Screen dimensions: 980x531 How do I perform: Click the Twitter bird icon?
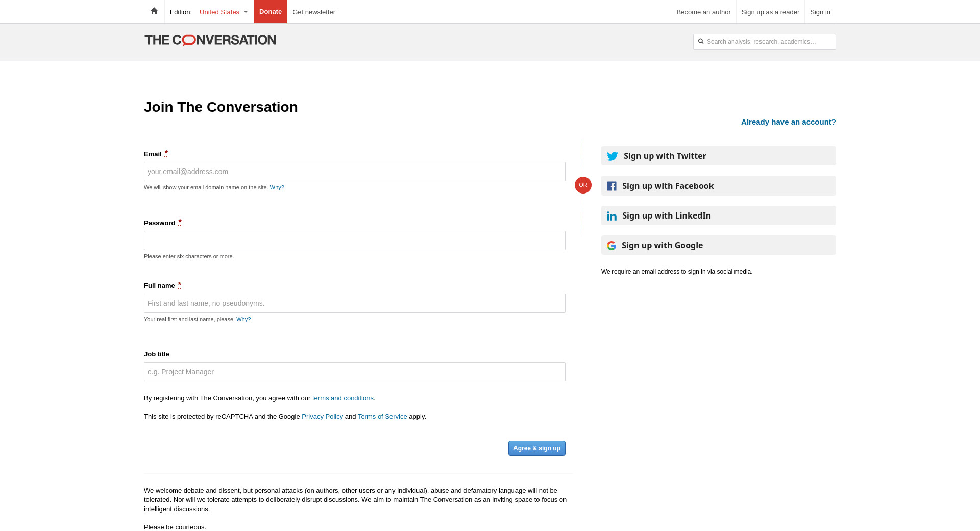pos(612,156)
